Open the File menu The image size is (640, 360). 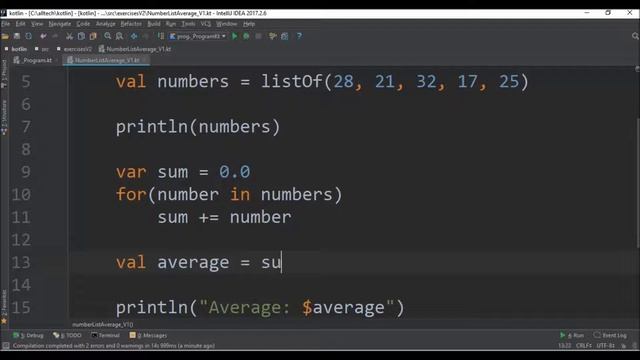coord(6,24)
